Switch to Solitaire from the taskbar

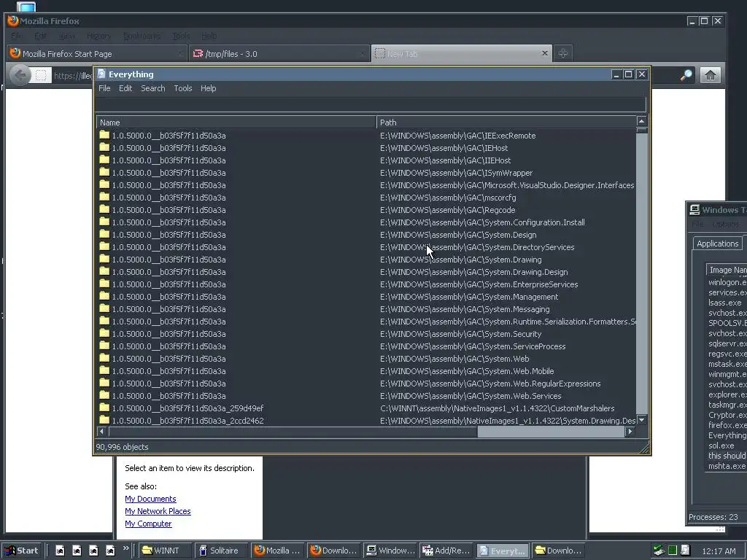(x=221, y=551)
